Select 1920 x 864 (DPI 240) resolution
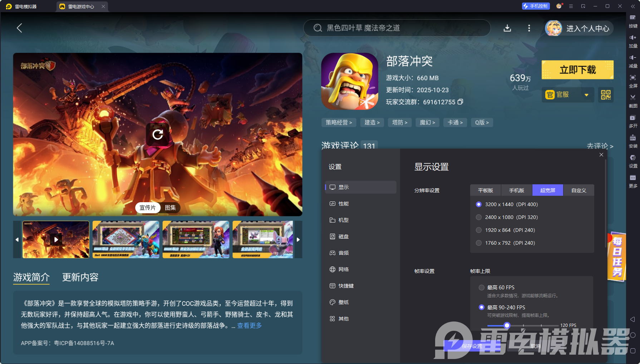Screen dimensions: 640x364 506,230
